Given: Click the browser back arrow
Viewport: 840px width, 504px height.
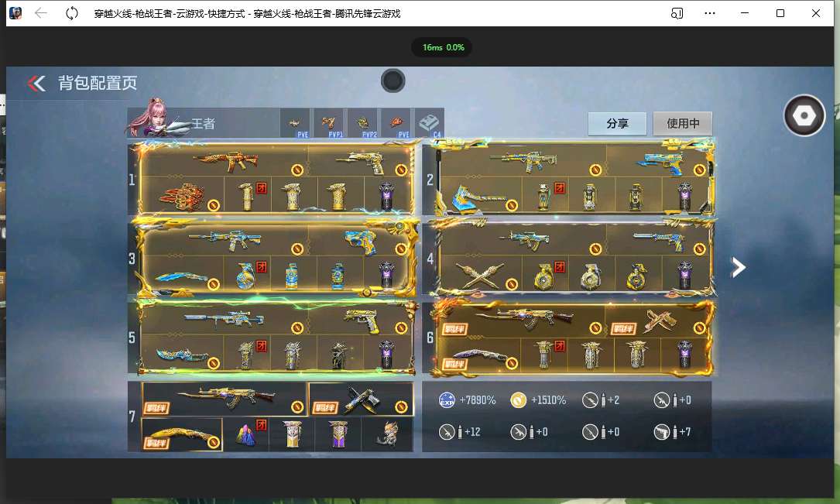Looking at the screenshot, I should [x=41, y=13].
